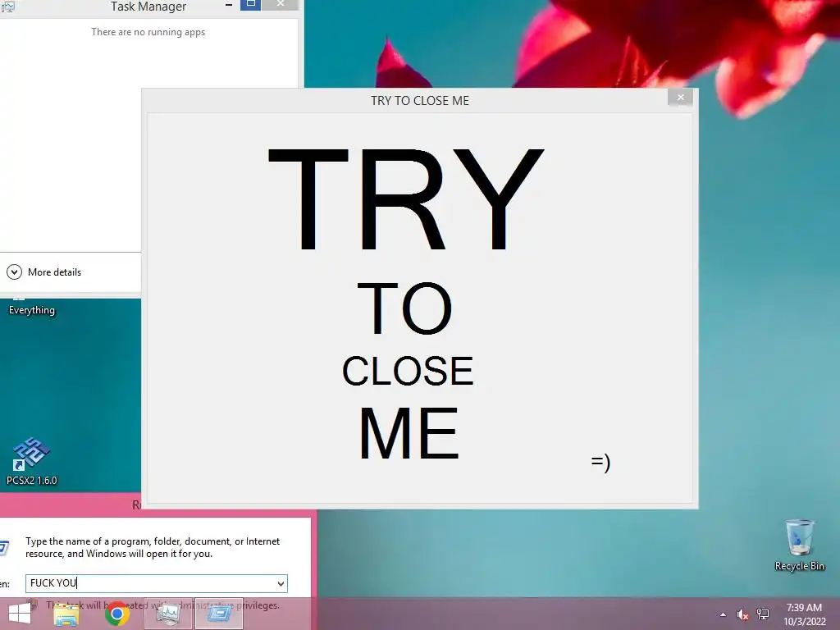Open the Windows Start button

tap(20, 614)
